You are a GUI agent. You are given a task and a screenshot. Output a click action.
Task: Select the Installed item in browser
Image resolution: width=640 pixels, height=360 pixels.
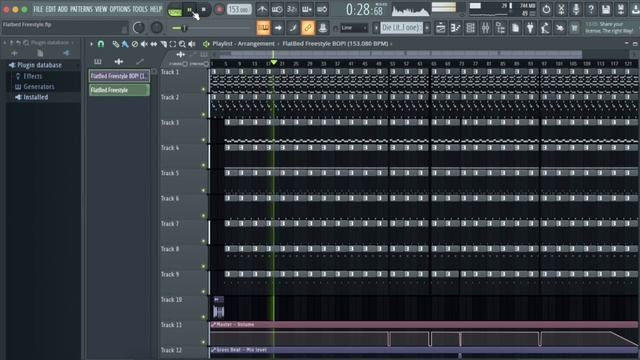click(x=36, y=97)
